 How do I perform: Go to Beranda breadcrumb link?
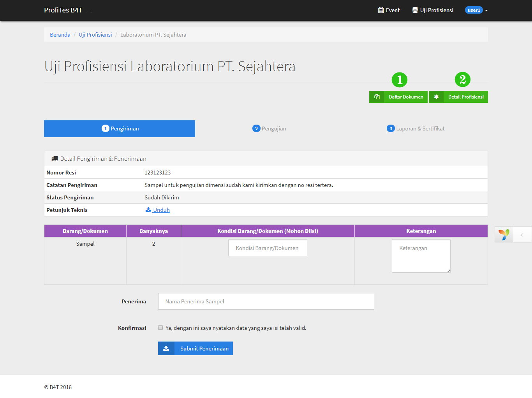point(60,35)
